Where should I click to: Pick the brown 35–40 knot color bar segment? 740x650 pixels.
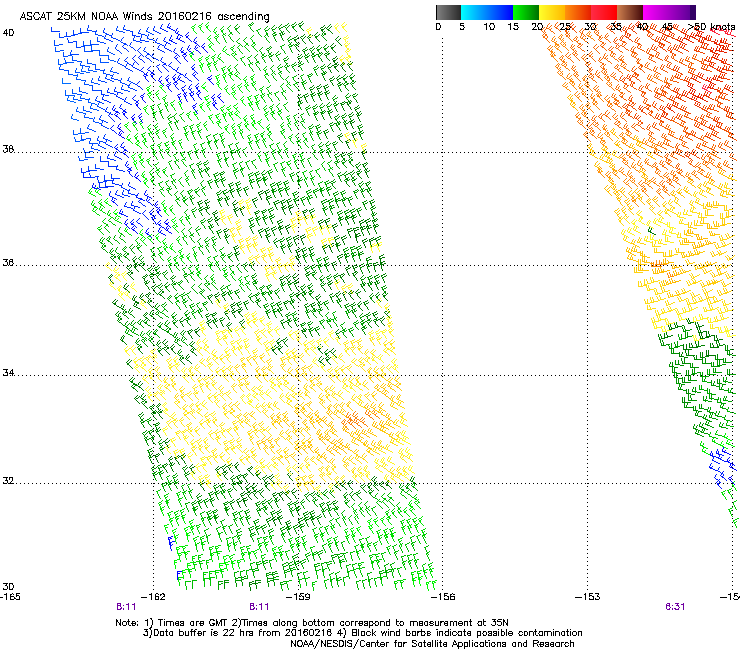pyautogui.click(x=630, y=12)
